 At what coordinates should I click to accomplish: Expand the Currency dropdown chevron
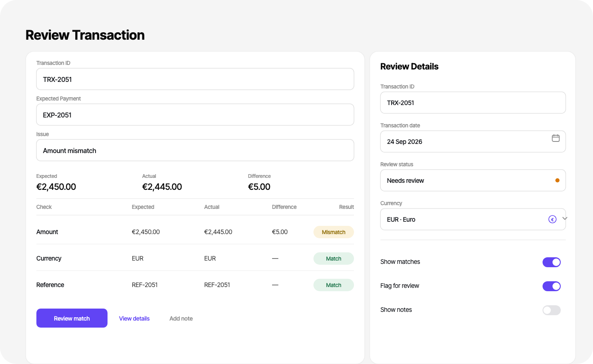tap(565, 218)
